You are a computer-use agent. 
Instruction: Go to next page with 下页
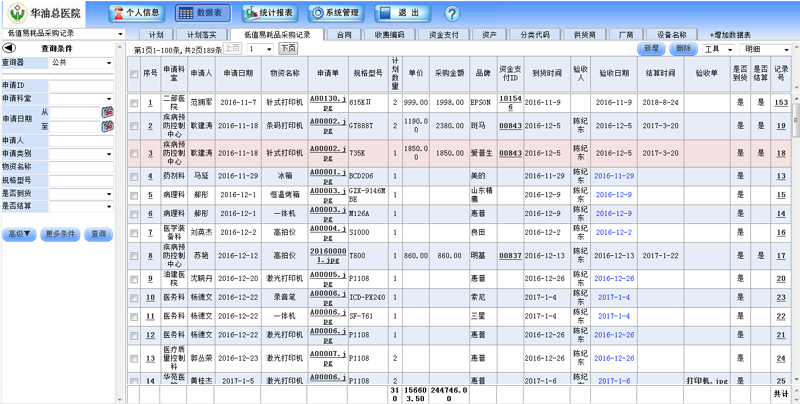tap(287, 48)
